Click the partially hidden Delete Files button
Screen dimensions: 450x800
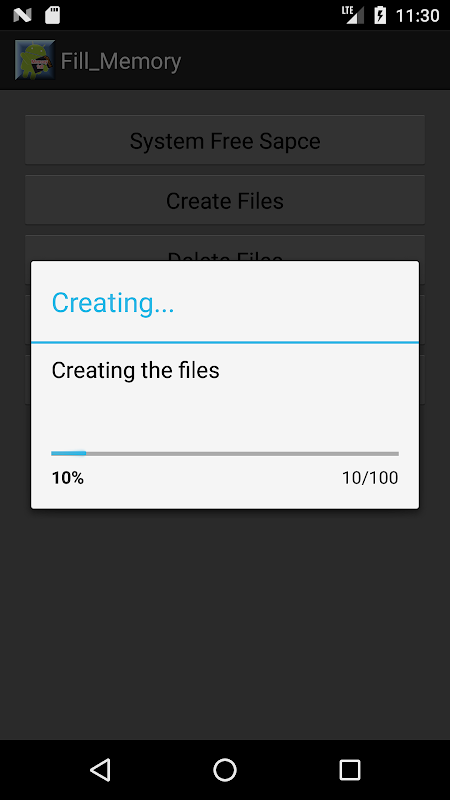[x=225, y=248]
